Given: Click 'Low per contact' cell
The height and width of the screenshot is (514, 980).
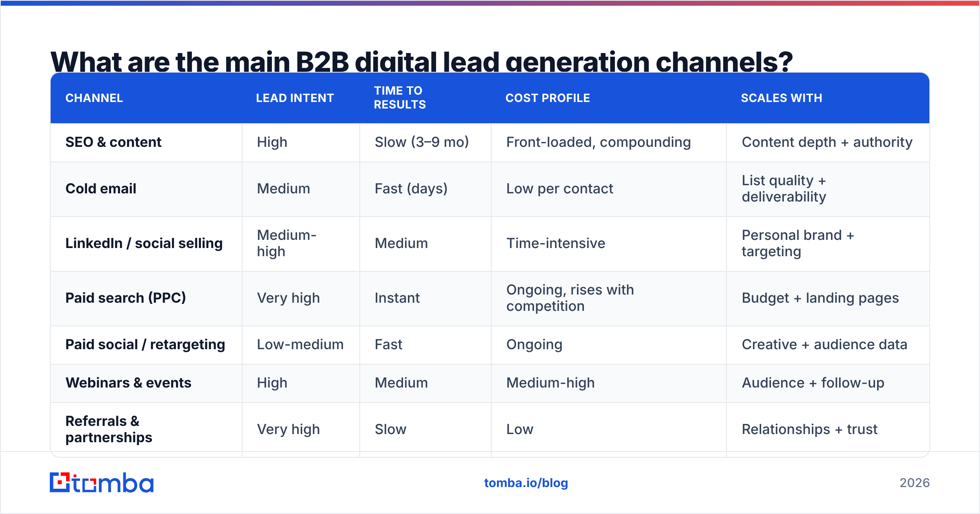Looking at the screenshot, I should [x=560, y=188].
